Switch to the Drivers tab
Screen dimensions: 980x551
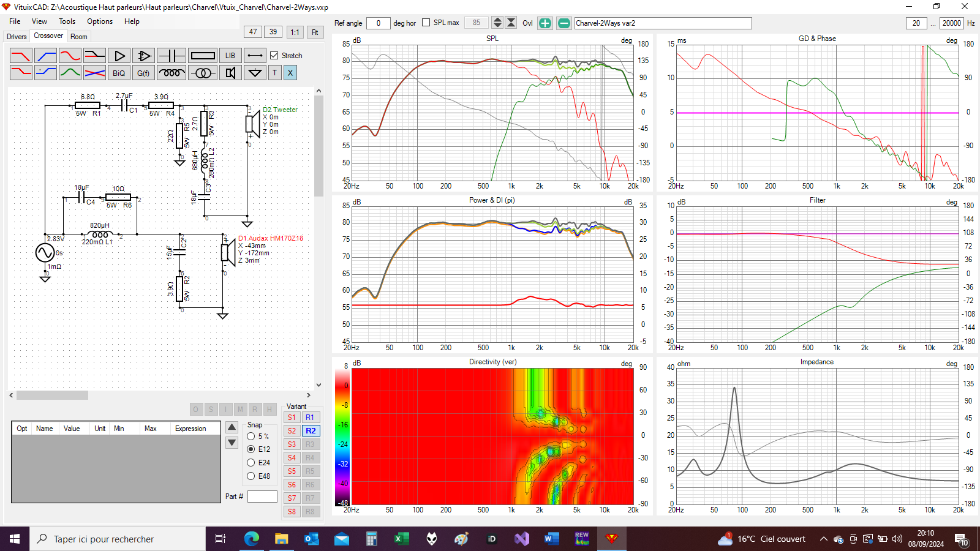click(x=17, y=37)
